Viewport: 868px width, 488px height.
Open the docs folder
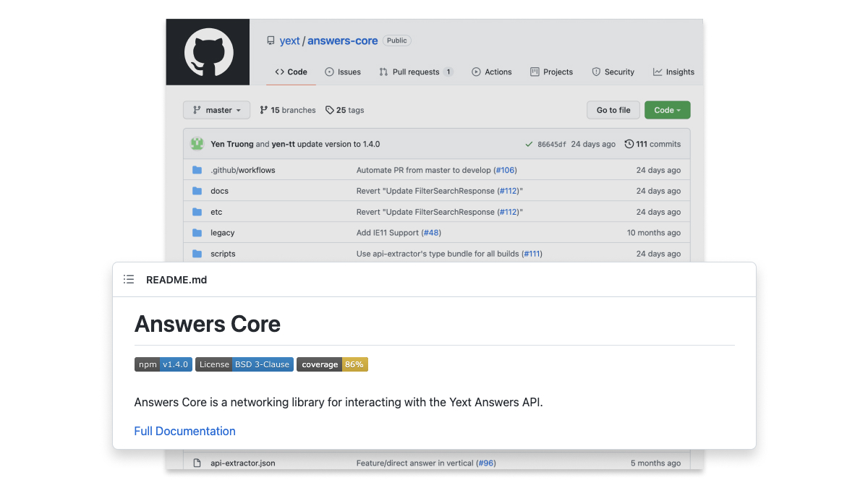pos(219,191)
